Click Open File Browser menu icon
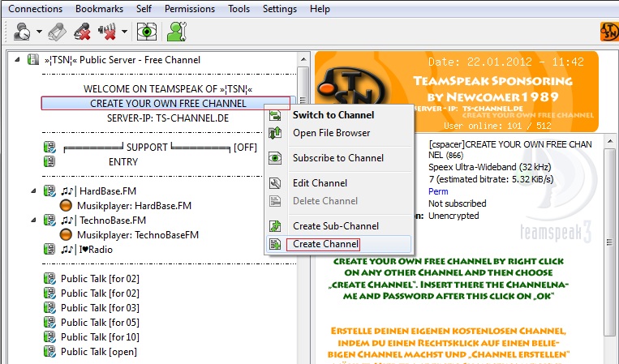619x364 pixels. pyautogui.click(x=275, y=133)
